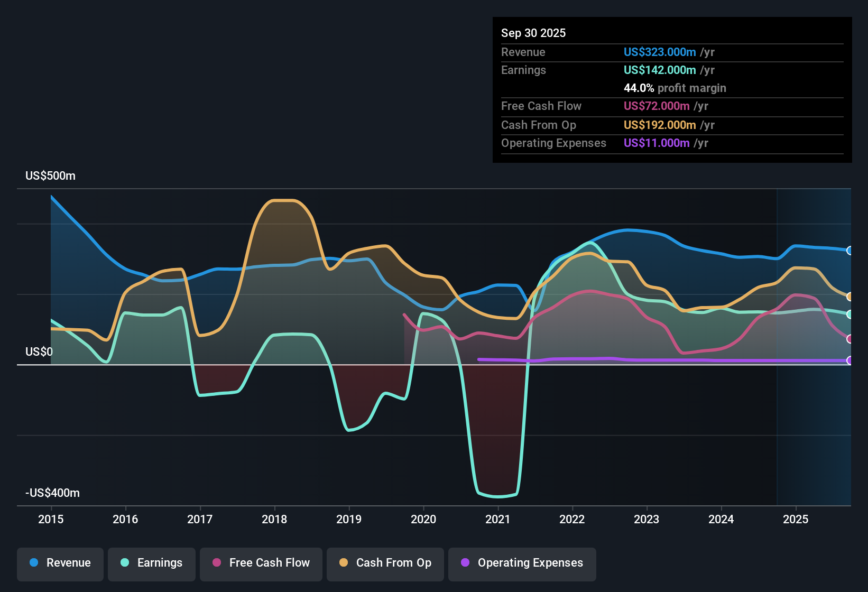Click the 2021 year label on the axis
The image size is (868, 592).
pyautogui.click(x=497, y=520)
